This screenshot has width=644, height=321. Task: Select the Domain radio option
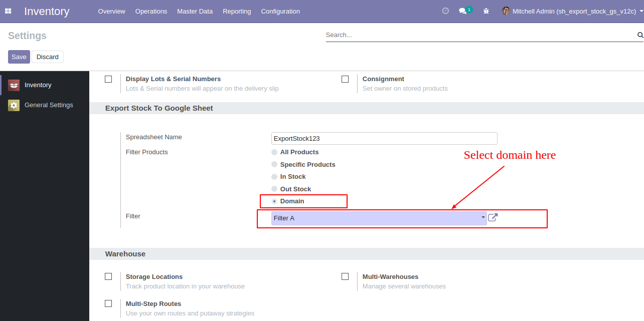(x=274, y=201)
